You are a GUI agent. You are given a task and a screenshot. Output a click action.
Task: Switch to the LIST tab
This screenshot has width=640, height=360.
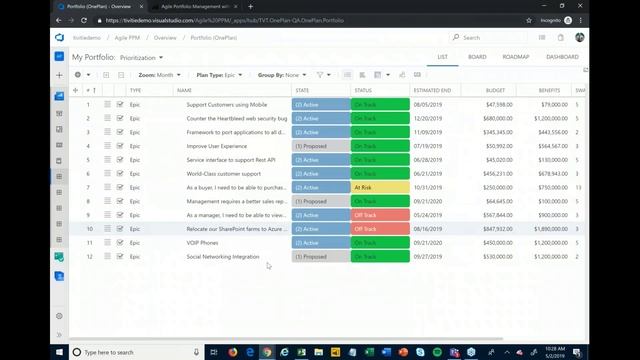tap(442, 57)
